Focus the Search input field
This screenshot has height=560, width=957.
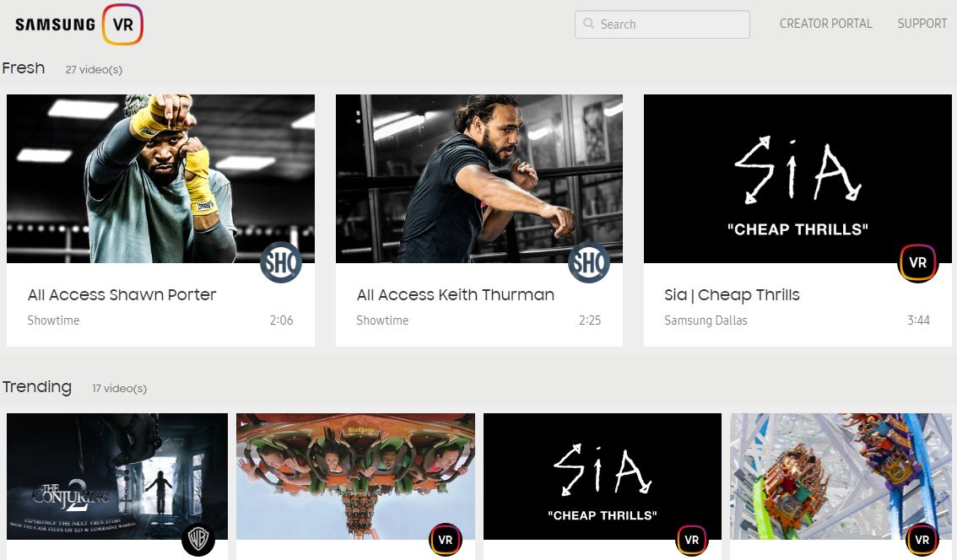(x=662, y=24)
